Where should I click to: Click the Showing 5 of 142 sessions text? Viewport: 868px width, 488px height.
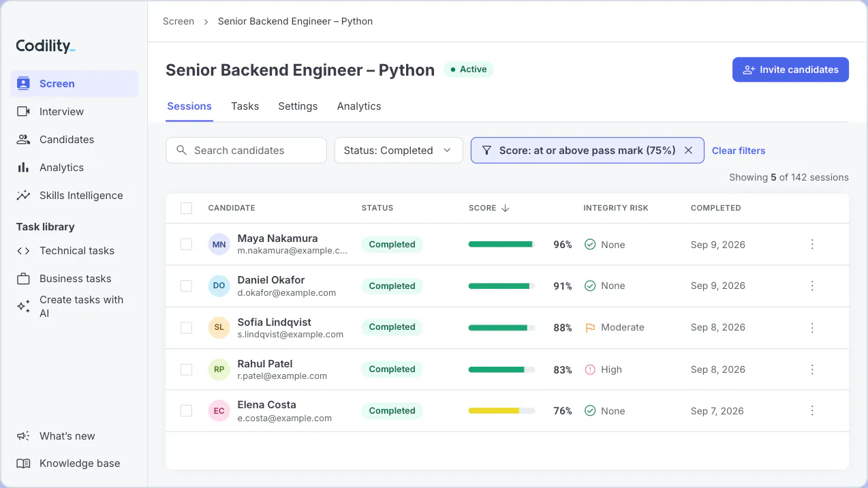pyautogui.click(x=789, y=177)
